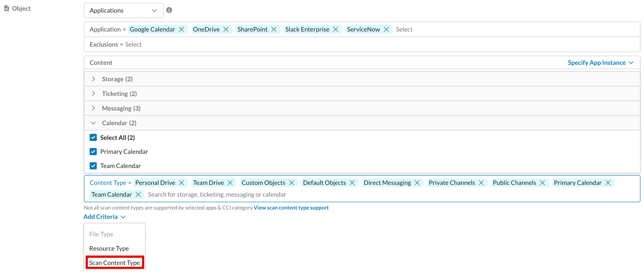Remove ServiceNow application tag
The width and height of the screenshot is (644, 277).
tap(387, 29)
